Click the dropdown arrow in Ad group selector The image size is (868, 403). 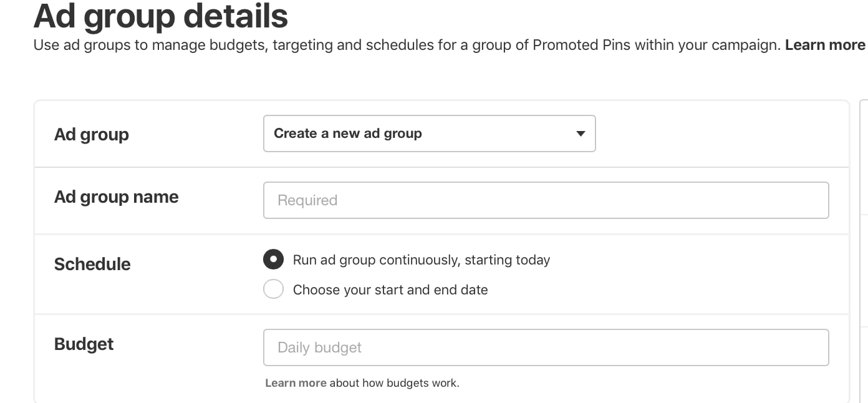(x=581, y=134)
